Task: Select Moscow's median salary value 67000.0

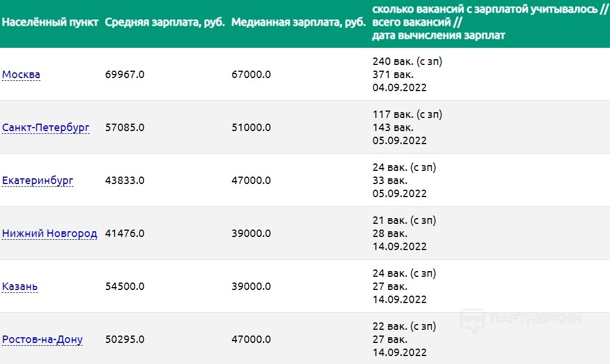Action: [251, 75]
